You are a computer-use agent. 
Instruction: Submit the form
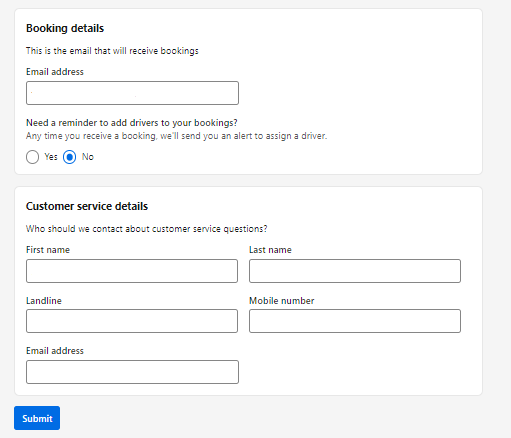[x=37, y=418]
